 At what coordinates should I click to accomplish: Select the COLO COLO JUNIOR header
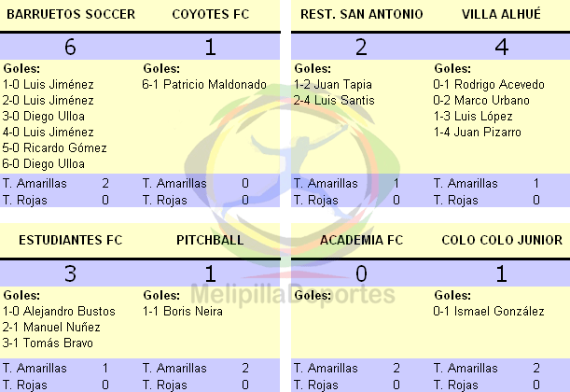click(502, 240)
